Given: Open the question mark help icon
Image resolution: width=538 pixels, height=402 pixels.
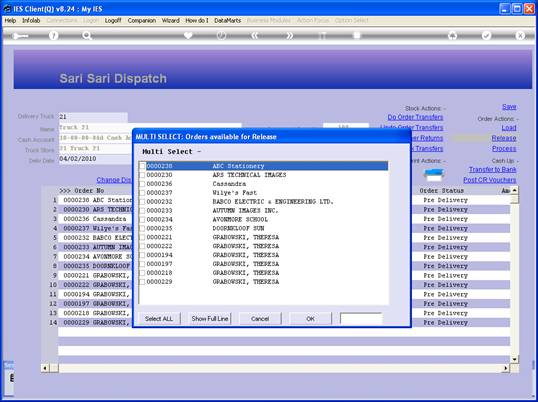Looking at the screenshot, I should pos(53,35).
